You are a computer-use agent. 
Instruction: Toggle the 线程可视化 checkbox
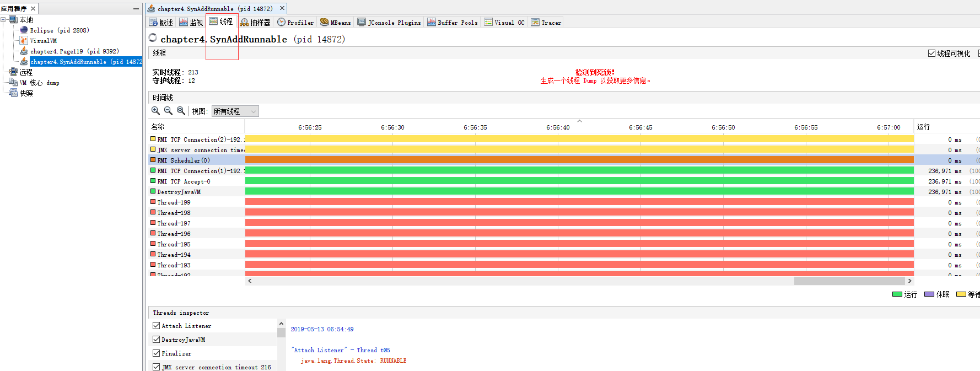coord(931,53)
